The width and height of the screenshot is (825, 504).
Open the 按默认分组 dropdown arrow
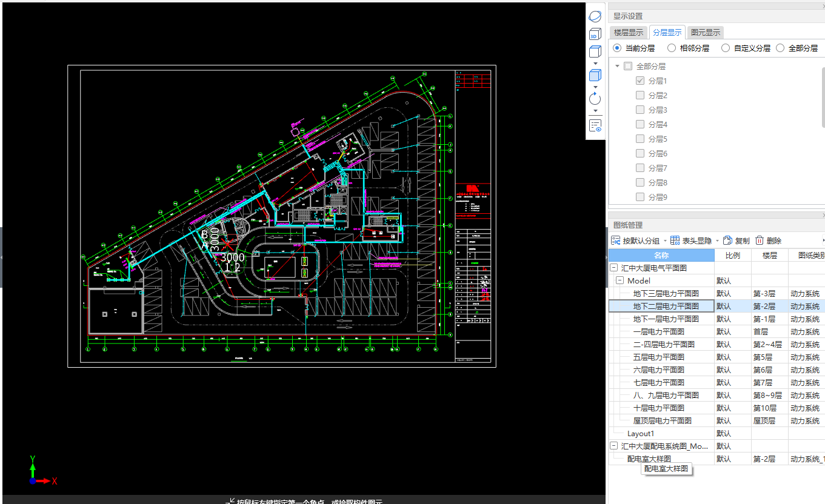[664, 241]
